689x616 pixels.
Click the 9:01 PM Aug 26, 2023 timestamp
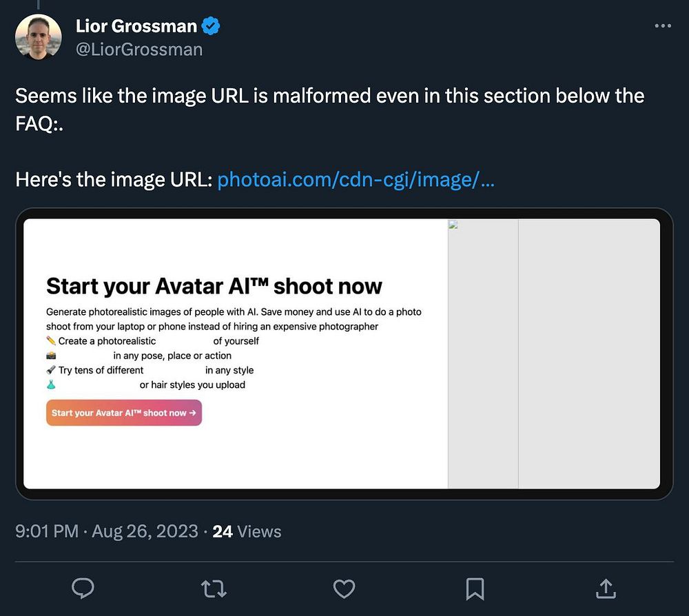point(106,531)
